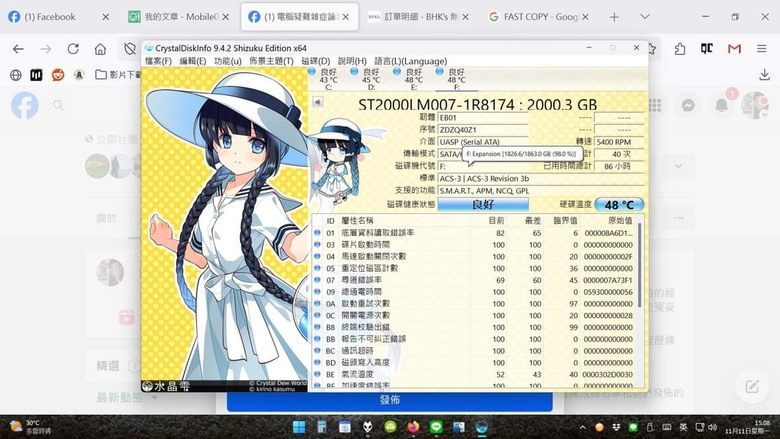The image size is (780, 439).
Task: Open Firefox downloads arrow icon
Action: point(765,75)
